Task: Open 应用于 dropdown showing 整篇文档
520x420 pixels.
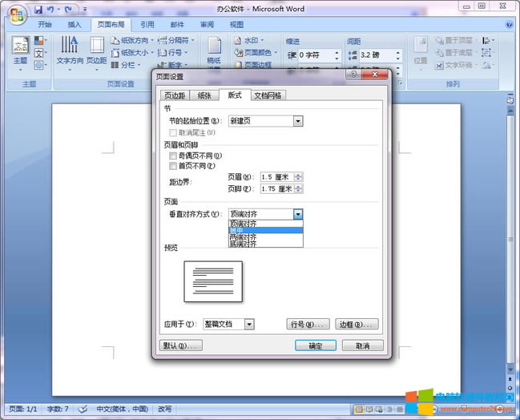Action: point(228,324)
